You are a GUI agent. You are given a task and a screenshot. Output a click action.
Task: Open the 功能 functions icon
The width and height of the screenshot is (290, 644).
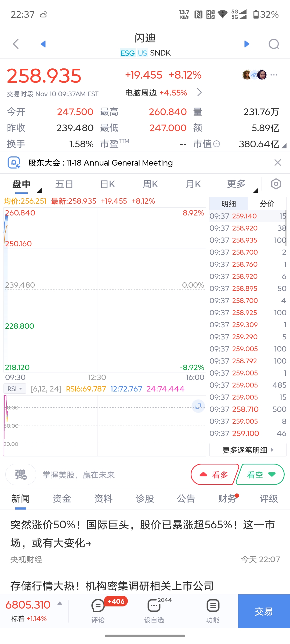[213, 611]
